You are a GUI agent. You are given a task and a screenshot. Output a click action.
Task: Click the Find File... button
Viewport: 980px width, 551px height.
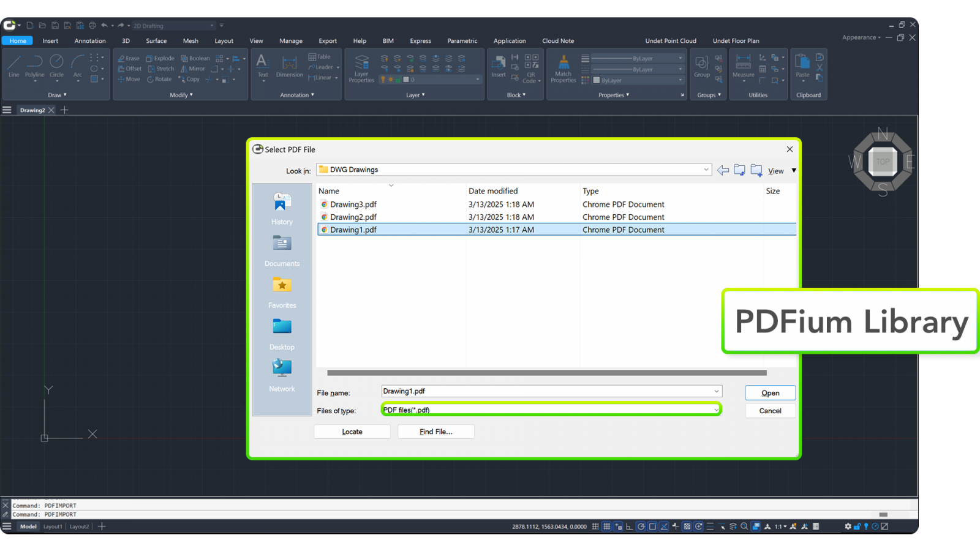pyautogui.click(x=436, y=432)
